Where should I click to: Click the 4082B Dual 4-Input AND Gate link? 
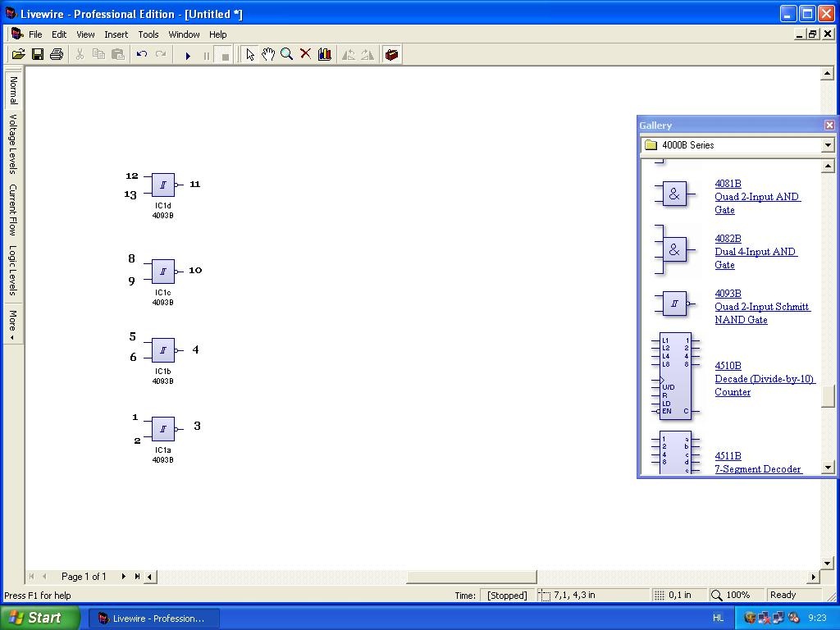point(756,252)
